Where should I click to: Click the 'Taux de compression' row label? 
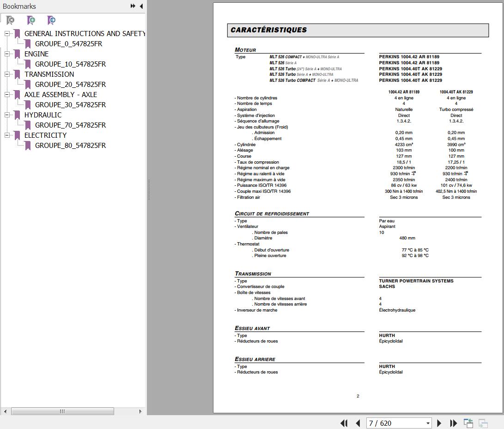click(x=257, y=162)
